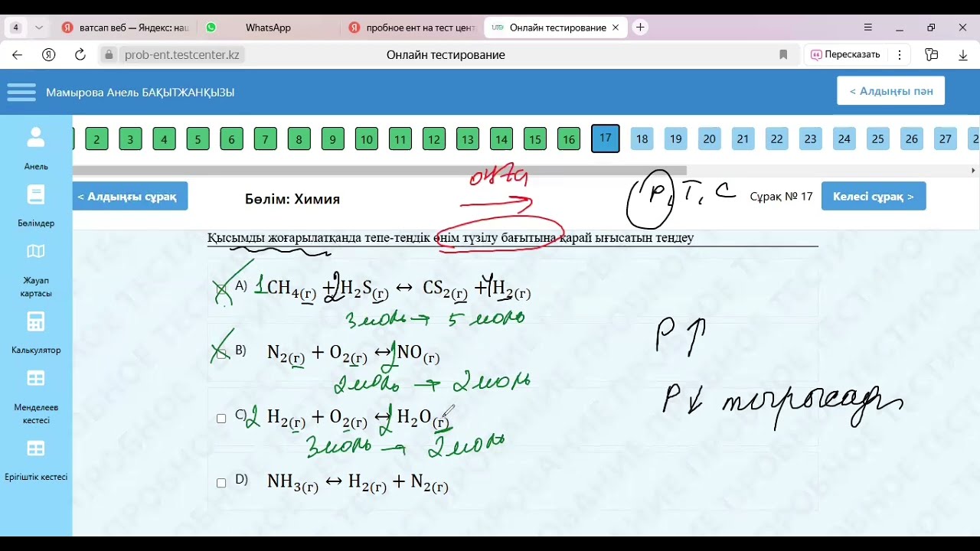Switch to ватсап веб Яндекс tab
The width and height of the screenshot is (980, 551).
(x=126, y=27)
